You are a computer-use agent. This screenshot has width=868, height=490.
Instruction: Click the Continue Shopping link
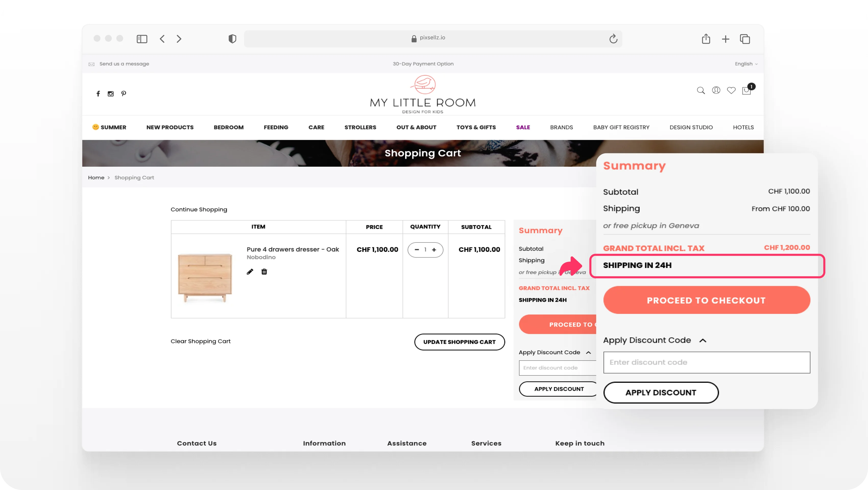pyautogui.click(x=199, y=209)
